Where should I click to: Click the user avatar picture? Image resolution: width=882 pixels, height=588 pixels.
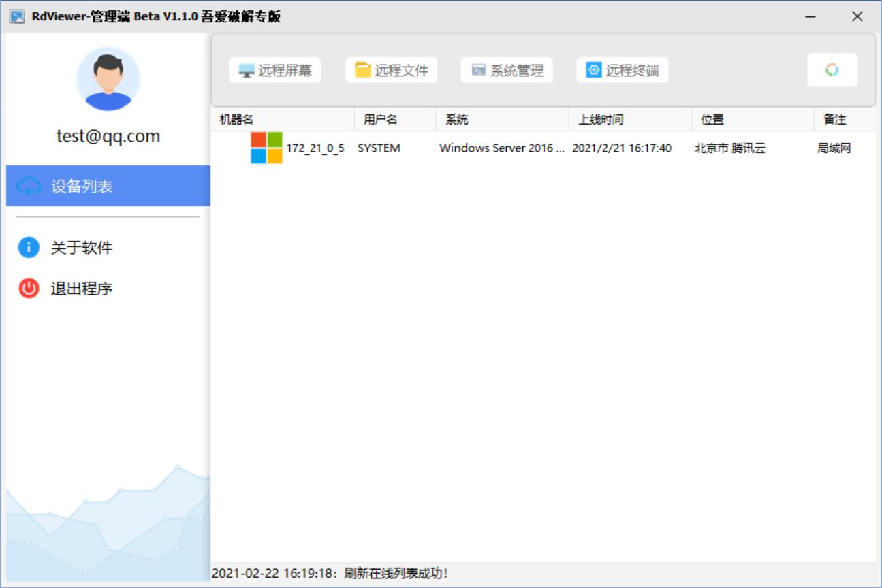pos(108,79)
